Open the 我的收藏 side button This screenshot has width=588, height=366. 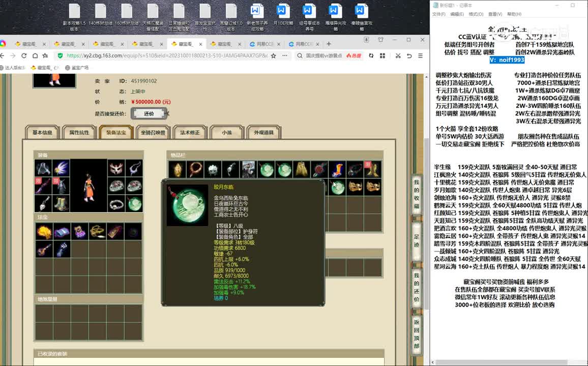(416, 194)
